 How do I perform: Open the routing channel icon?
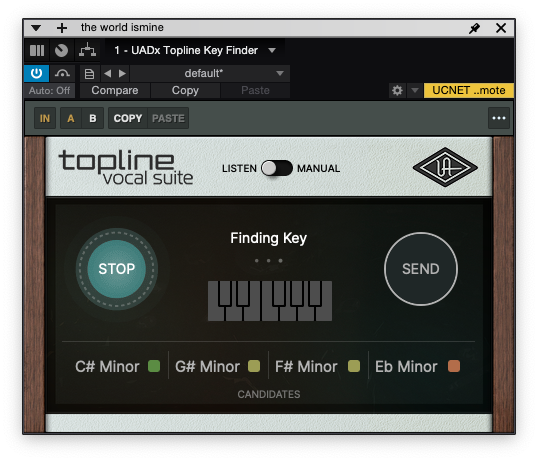point(87,50)
